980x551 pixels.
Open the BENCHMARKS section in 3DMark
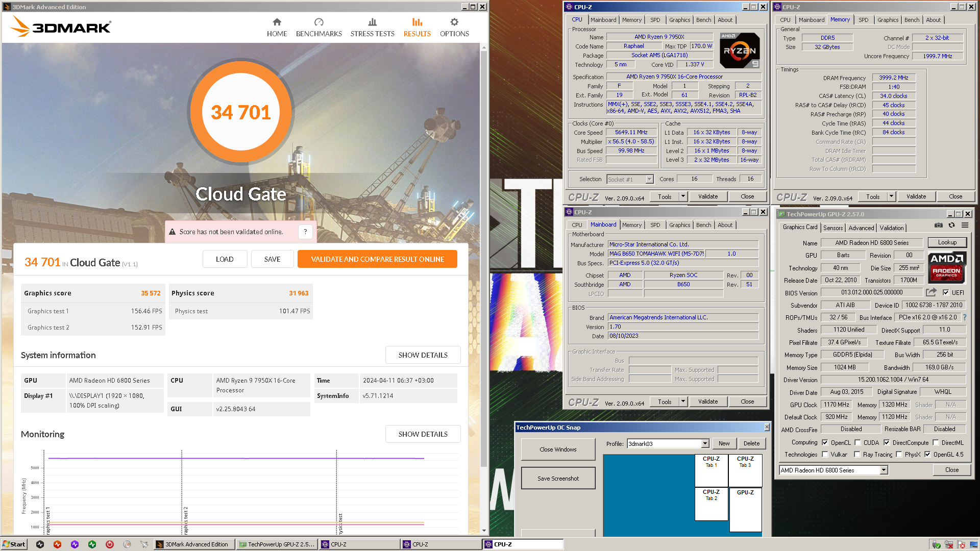[x=318, y=28]
